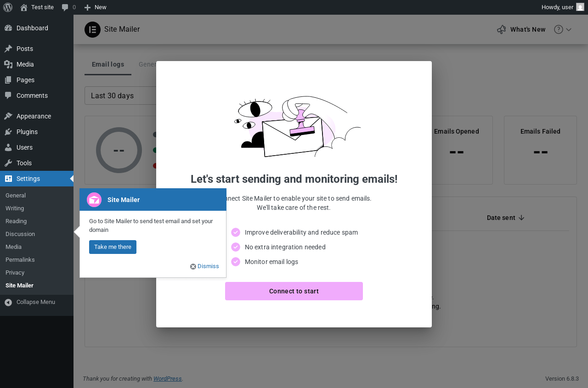This screenshot has width=588, height=388.
Task: Open Howdy, user account menu
Action: tap(563, 7)
